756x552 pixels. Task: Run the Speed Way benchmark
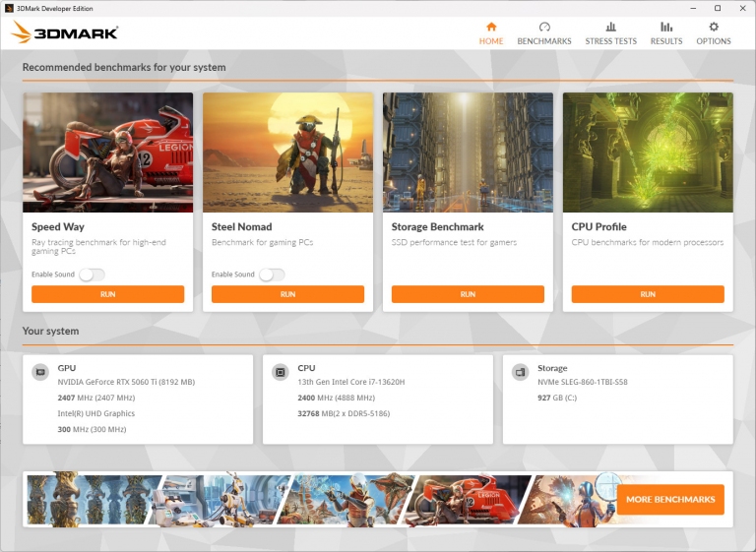click(108, 294)
